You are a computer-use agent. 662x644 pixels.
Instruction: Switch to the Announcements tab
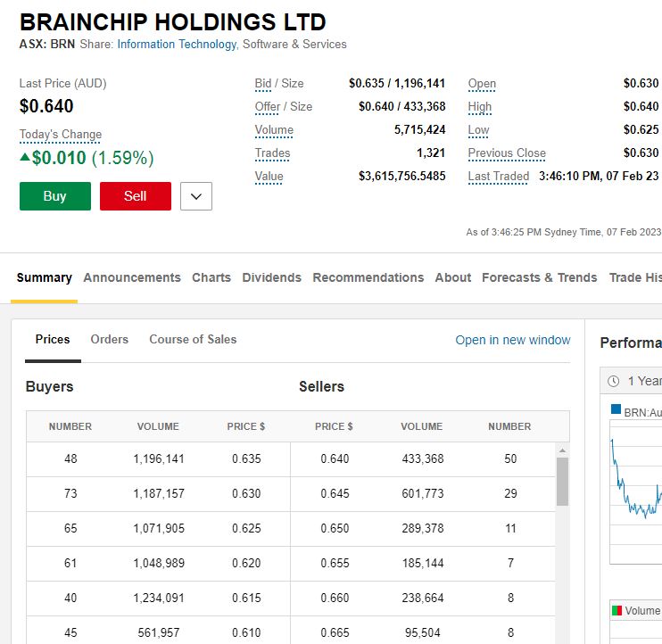[x=132, y=277]
